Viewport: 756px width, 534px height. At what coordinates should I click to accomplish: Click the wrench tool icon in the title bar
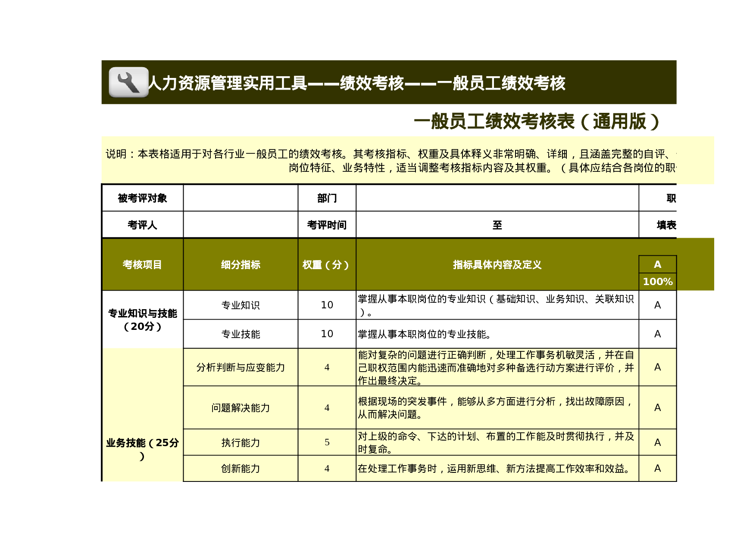coord(127,82)
